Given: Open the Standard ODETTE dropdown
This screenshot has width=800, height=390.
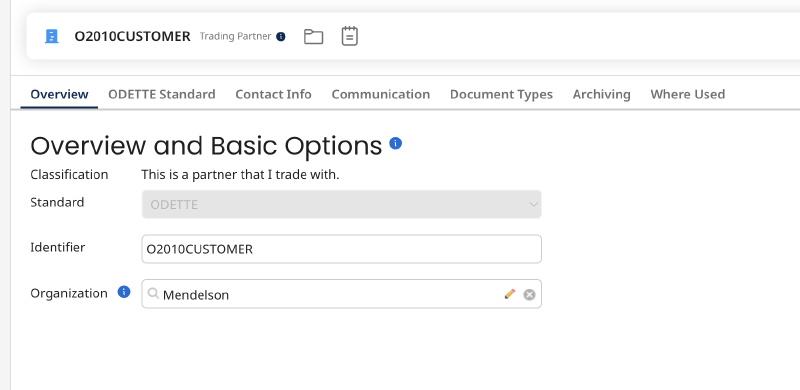Looking at the screenshot, I should pos(341,204).
